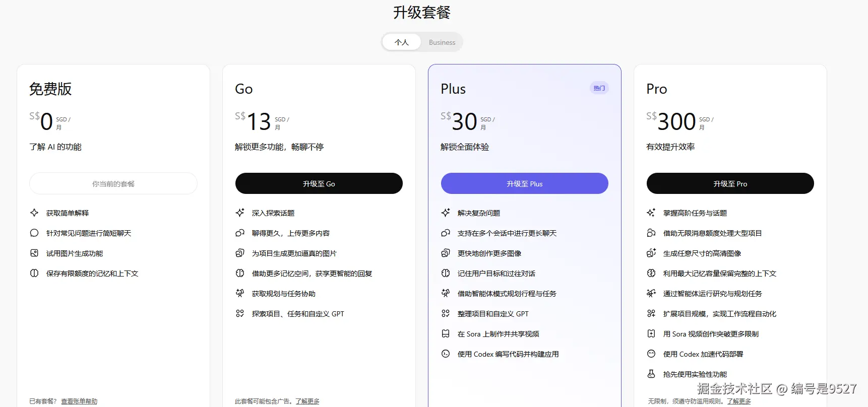Click the 升级套餐 heading
The image size is (868, 407).
(422, 12)
